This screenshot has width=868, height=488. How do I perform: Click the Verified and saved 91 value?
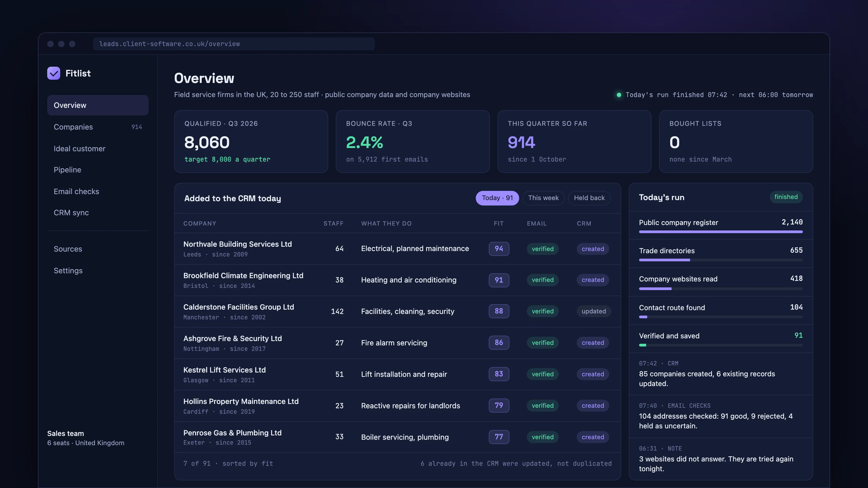[798, 335]
